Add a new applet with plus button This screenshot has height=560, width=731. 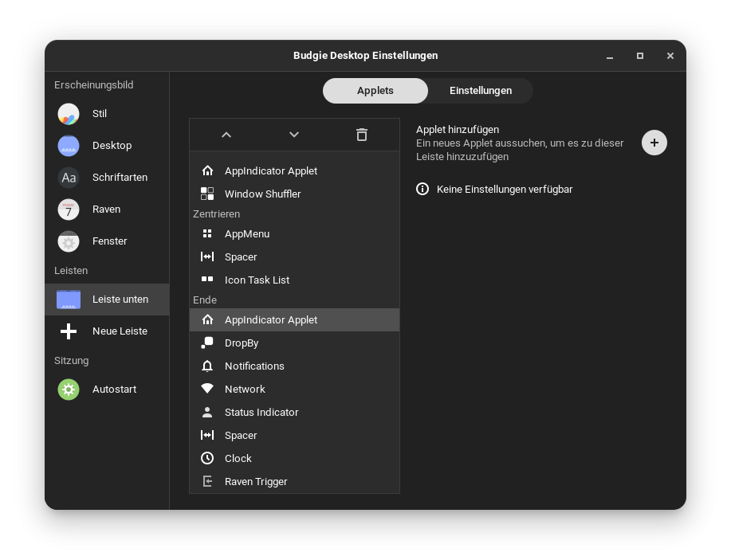click(654, 143)
